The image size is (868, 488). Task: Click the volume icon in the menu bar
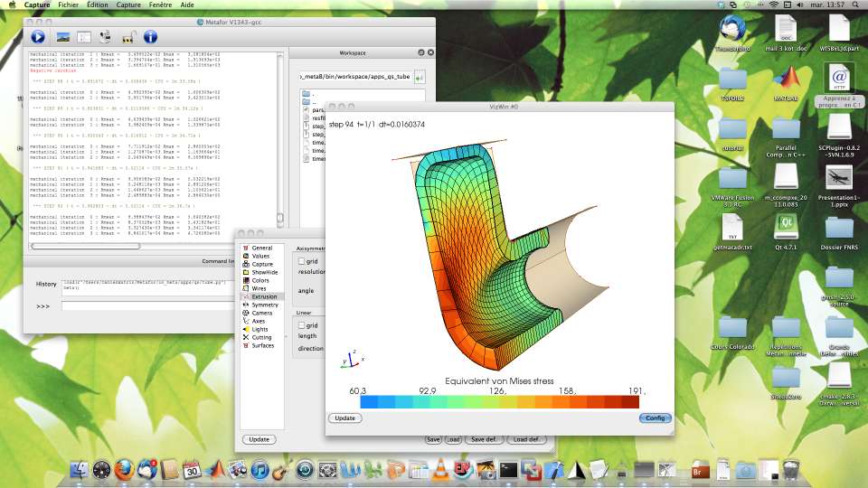click(800, 5)
